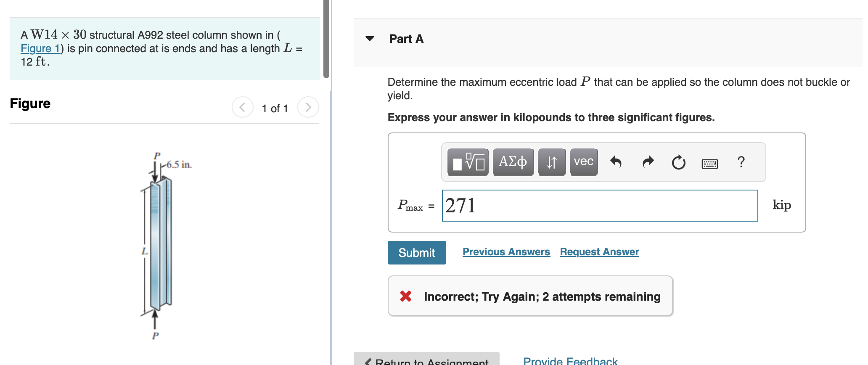The height and width of the screenshot is (365, 868).
Task: Open Provide Feedback
Action: click(570, 360)
